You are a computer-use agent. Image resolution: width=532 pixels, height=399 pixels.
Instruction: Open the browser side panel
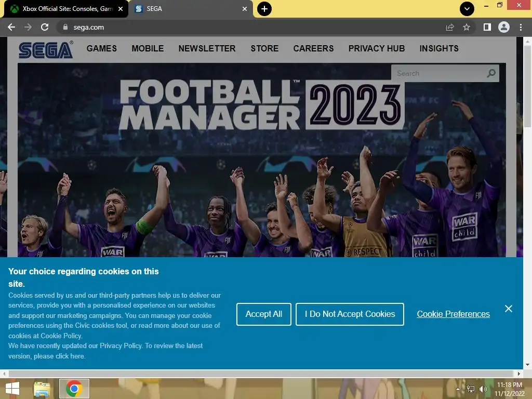487,27
